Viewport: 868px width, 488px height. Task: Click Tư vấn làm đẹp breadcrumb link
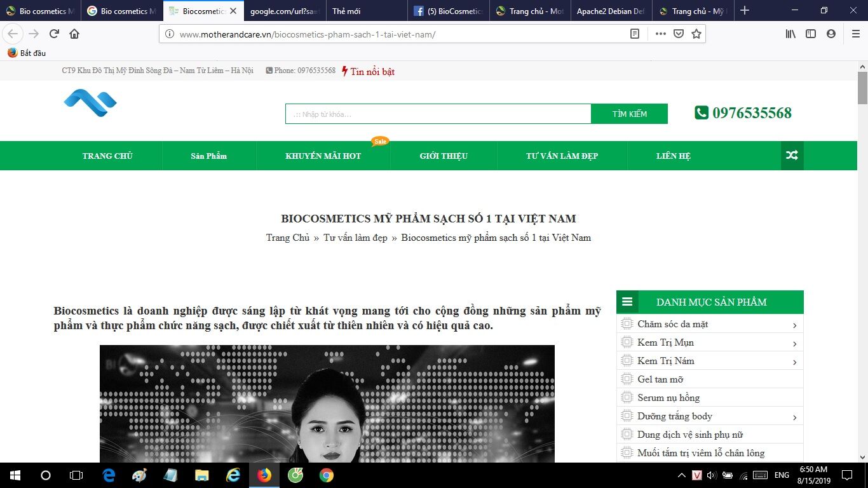point(355,238)
